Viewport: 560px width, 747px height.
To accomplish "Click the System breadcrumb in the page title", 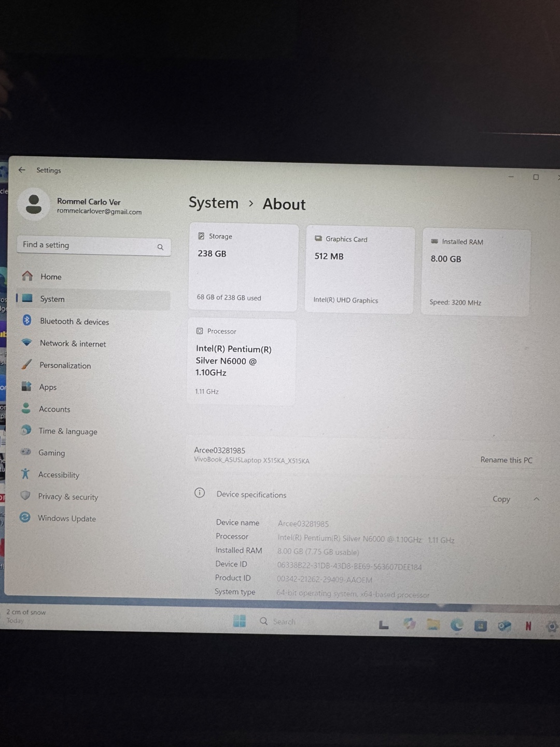I will [214, 202].
